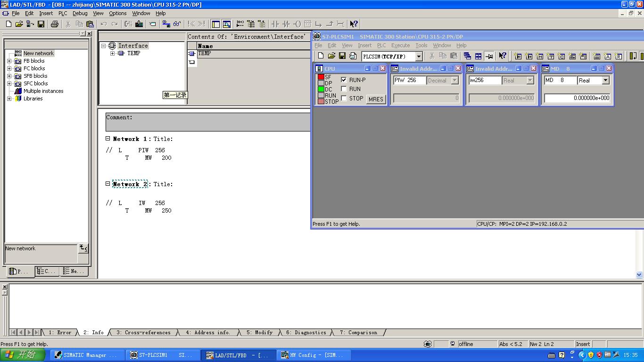Click the New block icon in LAD/STL/FBD toolbar
This screenshot has width=644, height=362.
(x=8, y=24)
